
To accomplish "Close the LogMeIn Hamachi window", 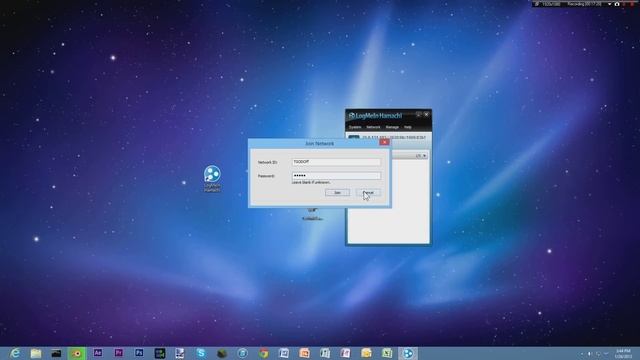I will (x=427, y=115).
